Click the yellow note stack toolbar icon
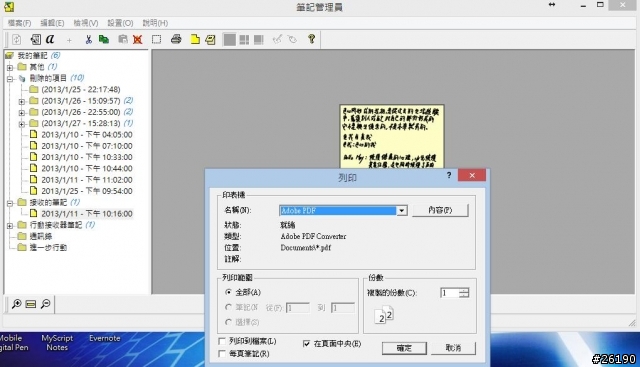Image resolution: width=640 pixels, height=367 pixels. (211, 40)
